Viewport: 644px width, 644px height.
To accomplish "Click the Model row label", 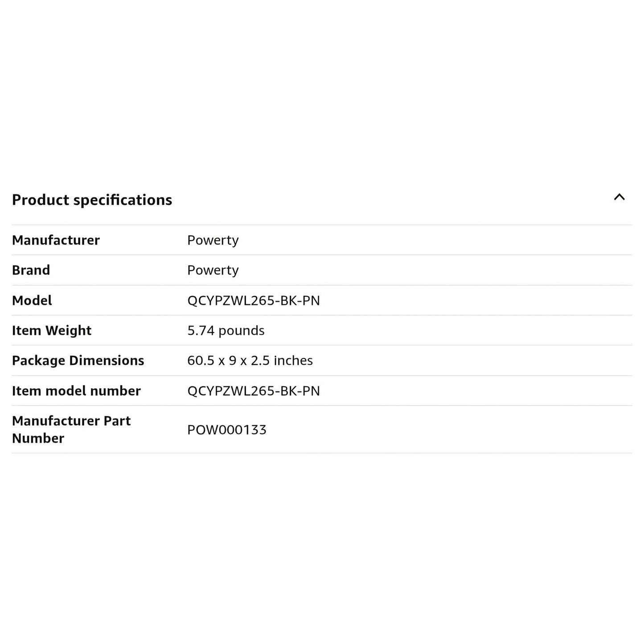I will coord(32,300).
